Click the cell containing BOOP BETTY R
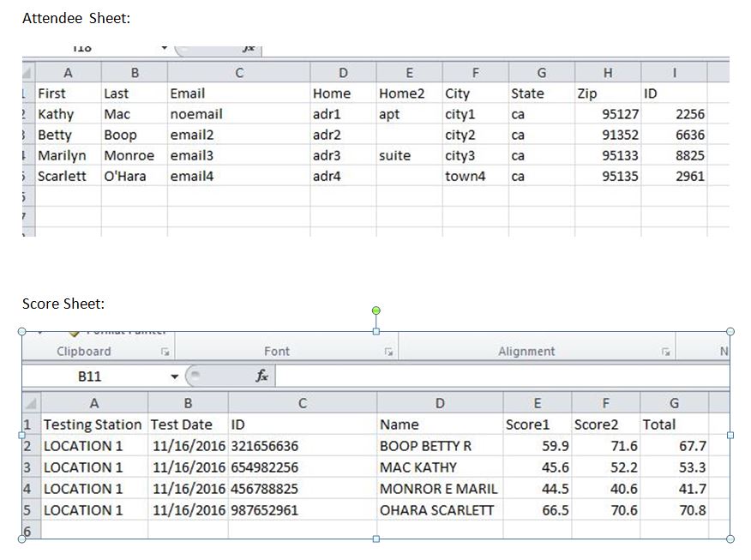 439,445
